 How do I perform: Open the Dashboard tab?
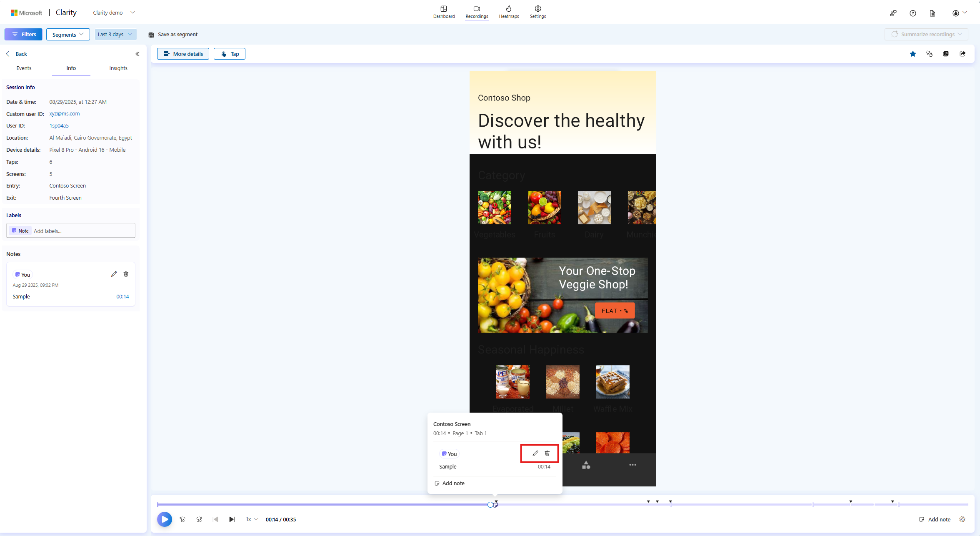444,12
